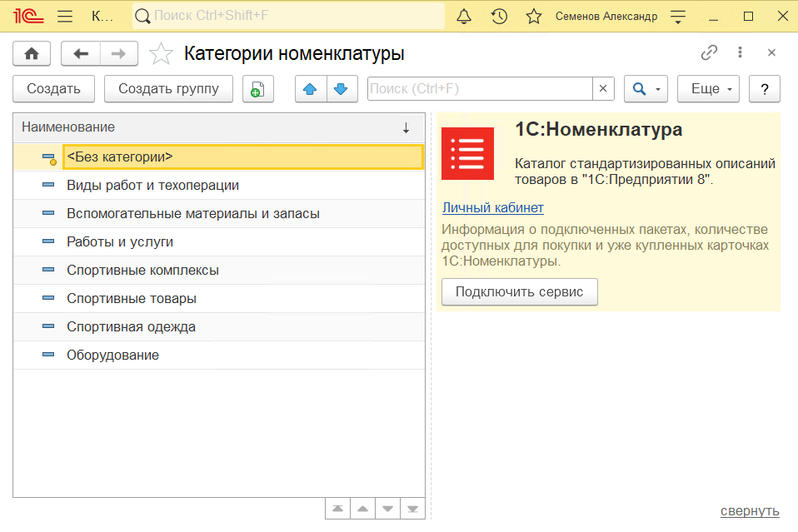Viewport: 798px width, 532px height.
Task: Select Вспомогательные материалы и запасы row
Action: point(219,214)
